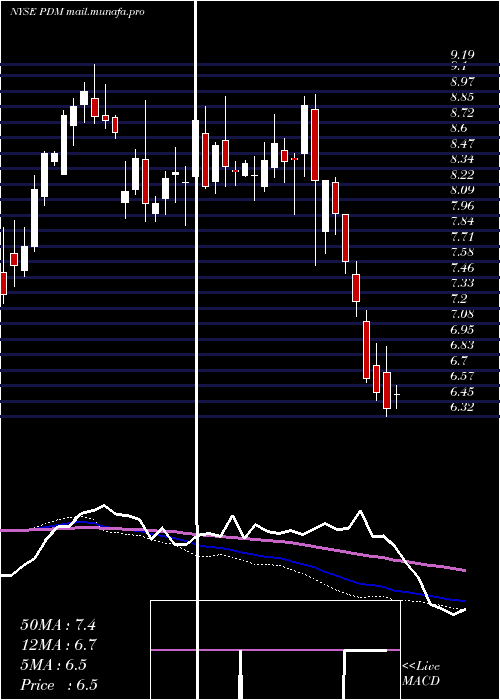500x700 pixels.
Task: Click the 8.09 price axis label
Action: (x=462, y=190)
